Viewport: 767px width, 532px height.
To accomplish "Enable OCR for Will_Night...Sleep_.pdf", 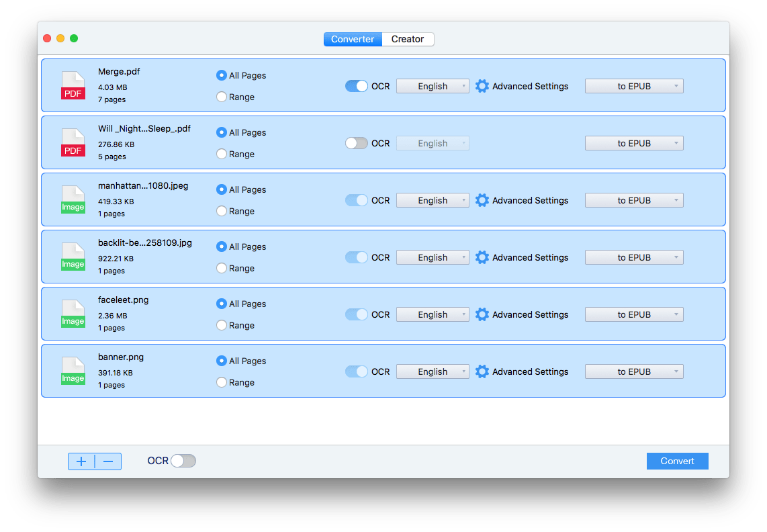I will coord(357,143).
